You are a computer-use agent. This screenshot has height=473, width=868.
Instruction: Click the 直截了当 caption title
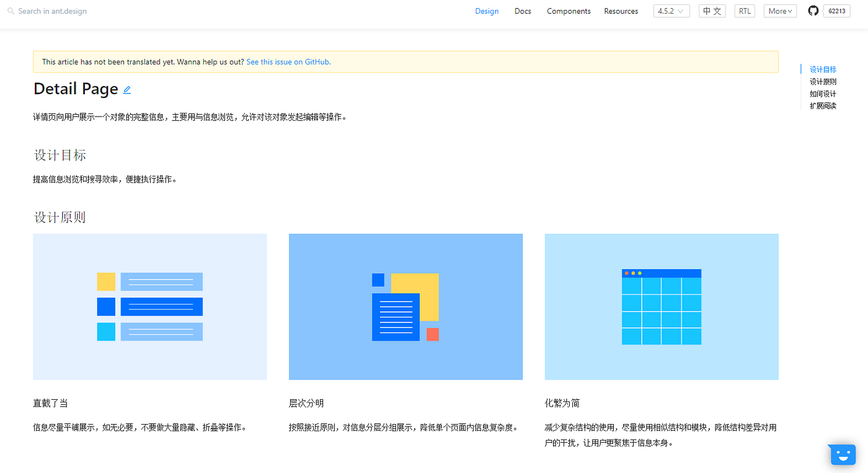point(50,404)
